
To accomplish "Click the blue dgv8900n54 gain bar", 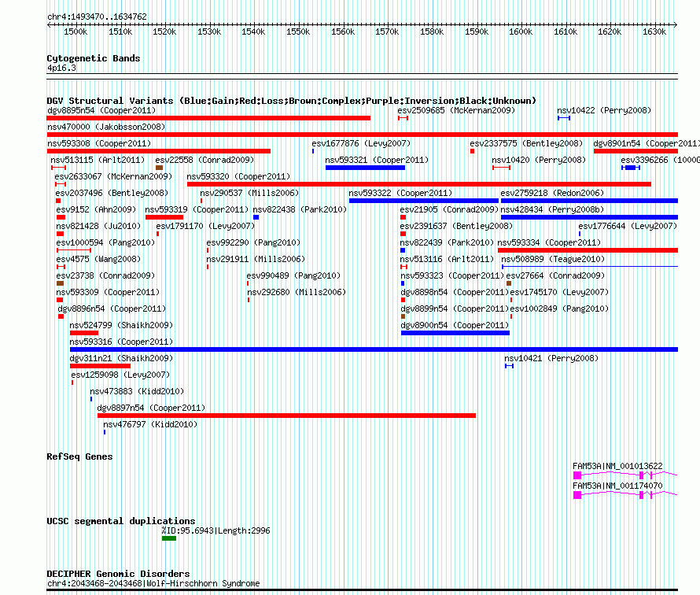I will tap(455, 333).
